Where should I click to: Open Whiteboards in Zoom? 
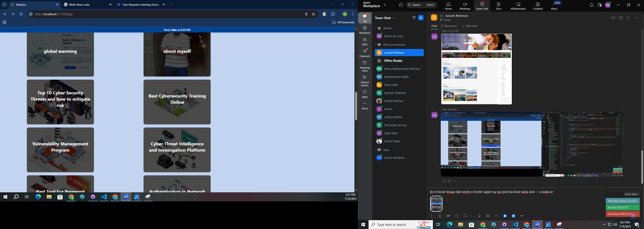tap(518, 6)
